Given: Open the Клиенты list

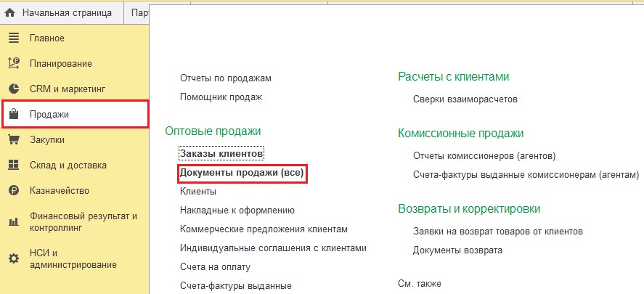Looking at the screenshot, I should tap(198, 192).
